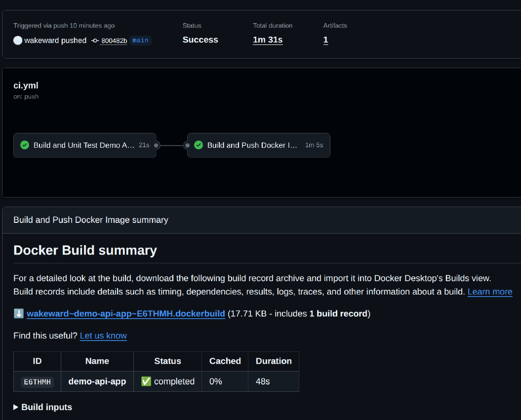Image resolution: width=521 pixels, height=420 pixels.
Task: Click the download arrow icon beside dockerbuild file
Action: click(x=18, y=314)
